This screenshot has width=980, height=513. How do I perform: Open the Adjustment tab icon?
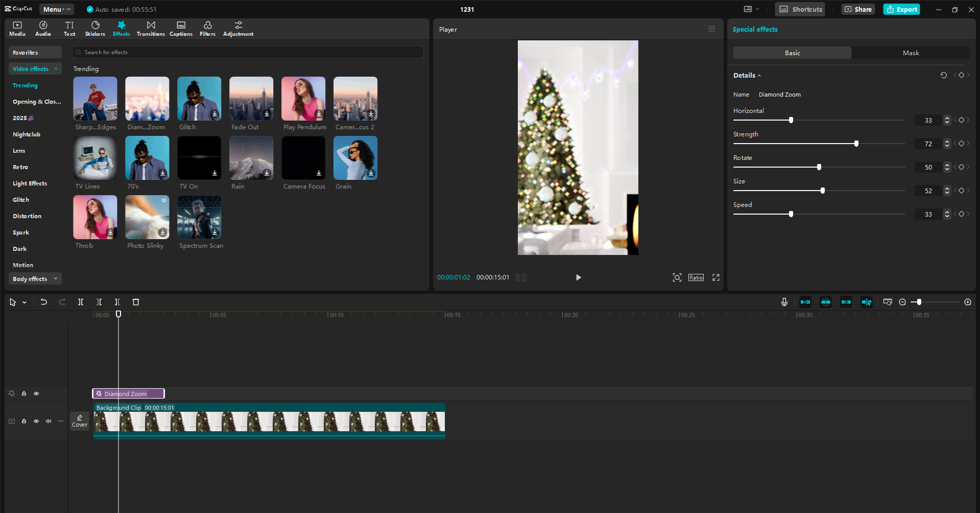(x=238, y=25)
